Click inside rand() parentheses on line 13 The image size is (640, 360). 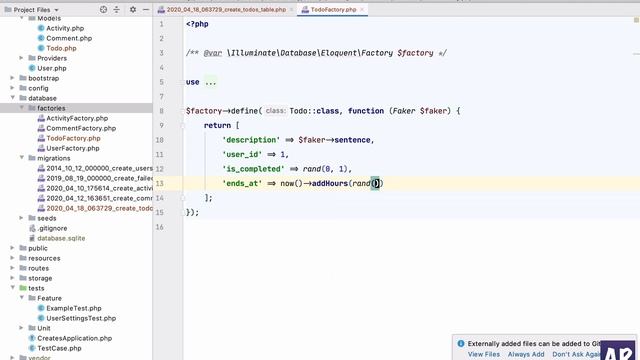coord(376,184)
